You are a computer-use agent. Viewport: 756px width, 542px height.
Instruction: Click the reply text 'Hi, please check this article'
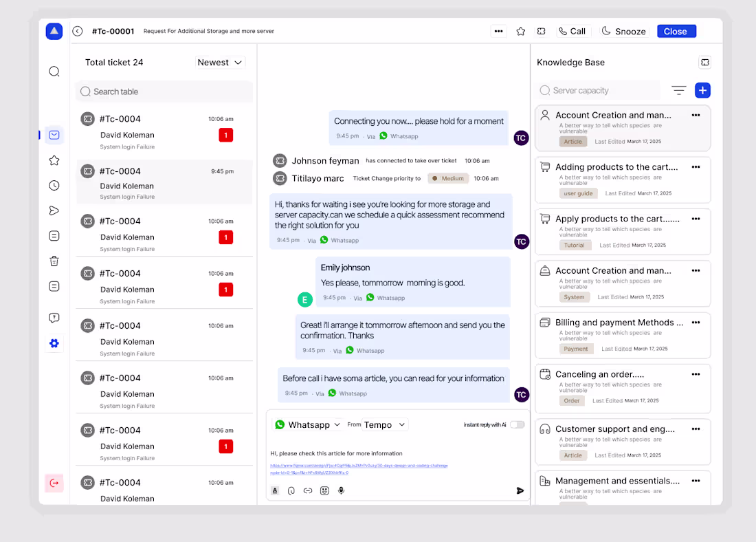pyautogui.click(x=336, y=453)
